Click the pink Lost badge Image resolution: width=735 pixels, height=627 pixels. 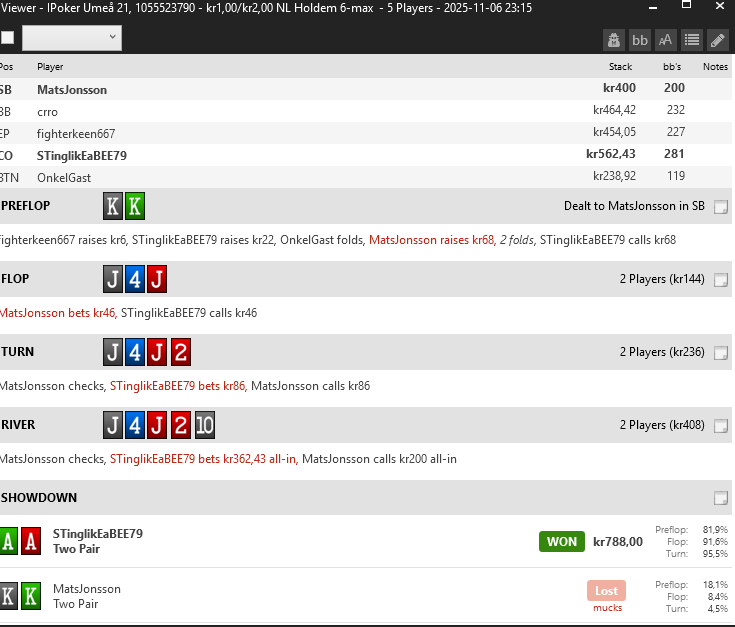(606, 590)
